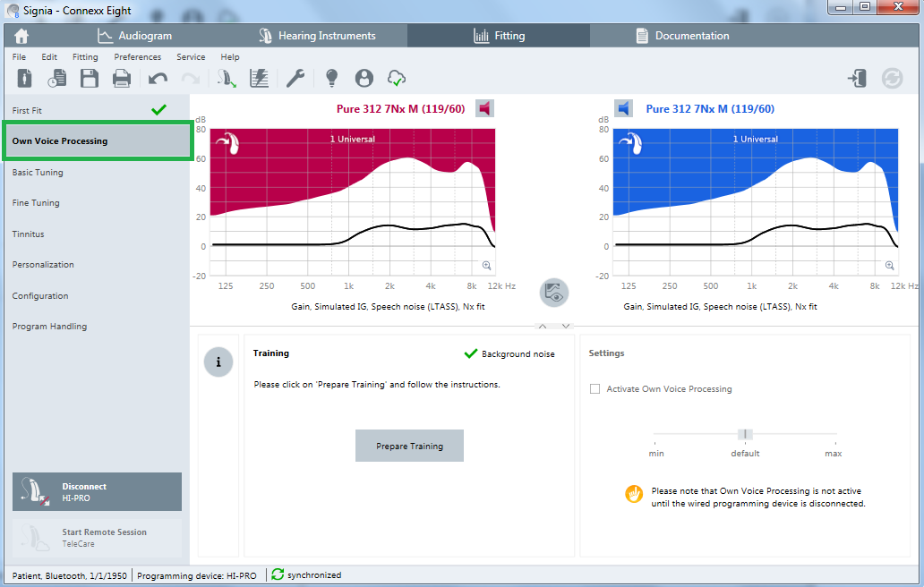Click the greyed refresh circle icon

coord(892,78)
